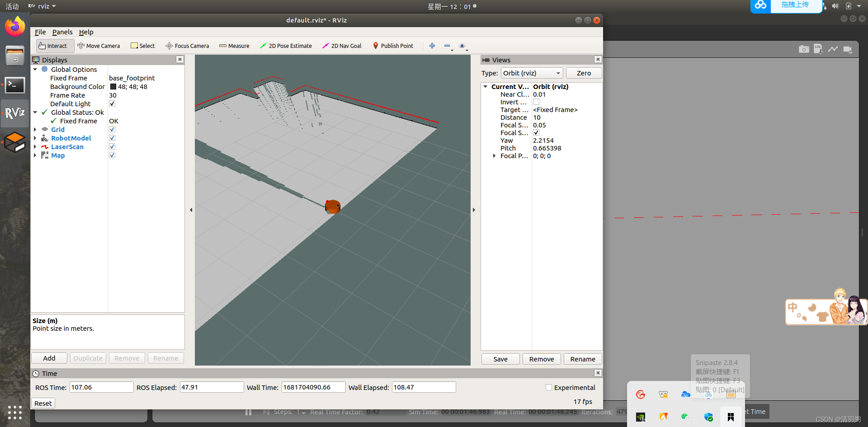The height and width of the screenshot is (427, 868).
Task: Activate the Publish Point tool
Action: pyautogui.click(x=393, y=46)
